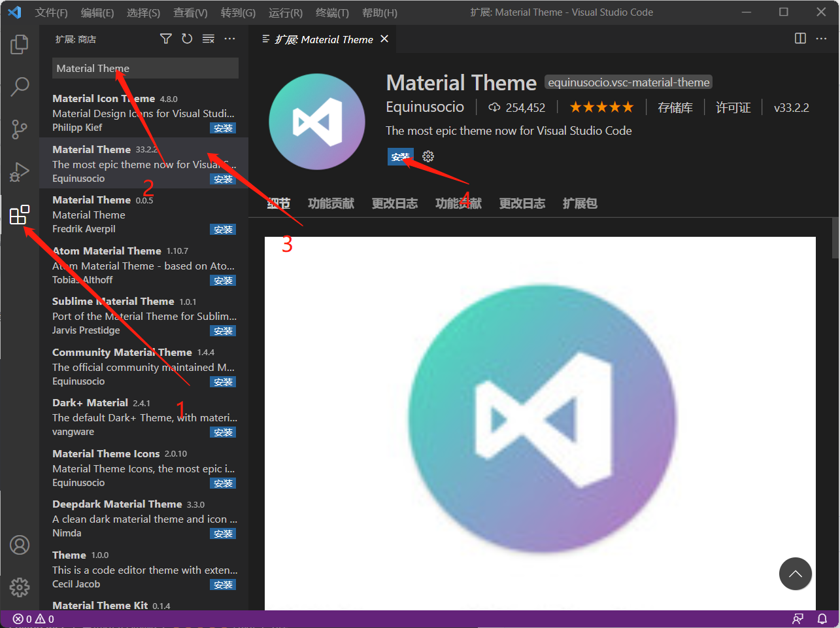Image resolution: width=840 pixels, height=628 pixels.
Task: Install Material Theme Icons extension
Action: pyautogui.click(x=223, y=483)
